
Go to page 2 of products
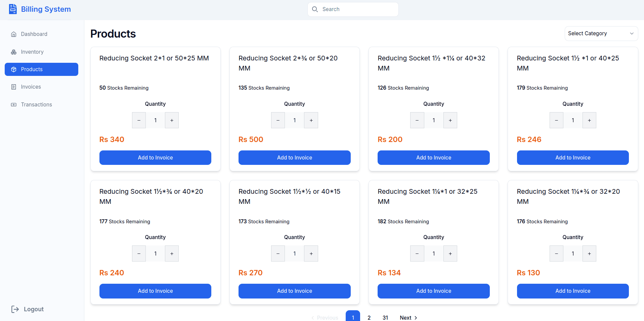369,317
